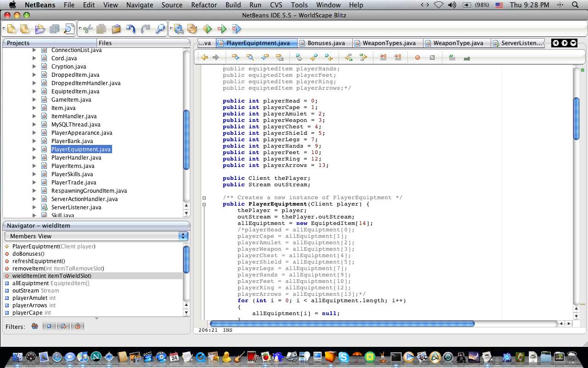Click the Paste clipboard icon
This screenshot has height=368, width=588.
tap(116, 29)
